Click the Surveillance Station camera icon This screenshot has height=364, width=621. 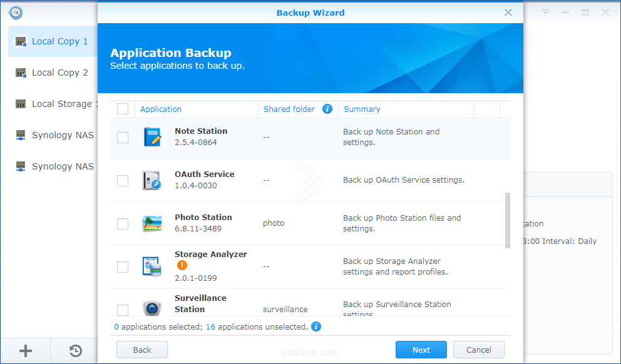point(152,308)
